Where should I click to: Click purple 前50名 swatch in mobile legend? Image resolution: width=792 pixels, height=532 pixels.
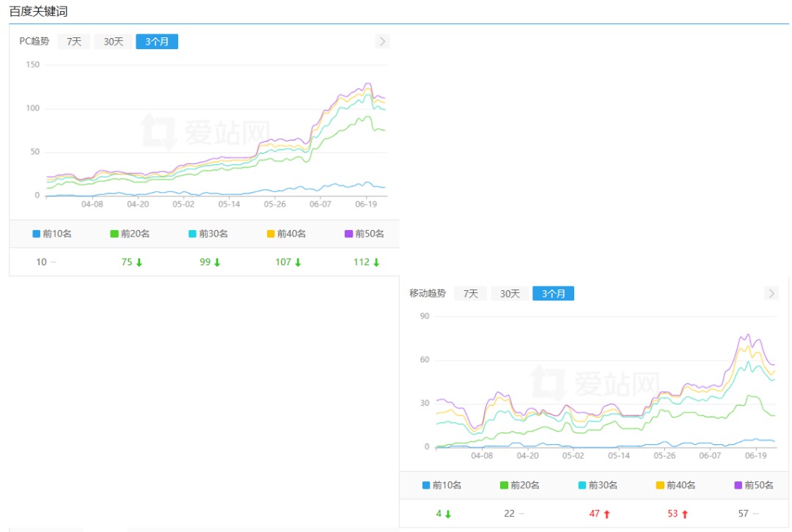[738, 485]
